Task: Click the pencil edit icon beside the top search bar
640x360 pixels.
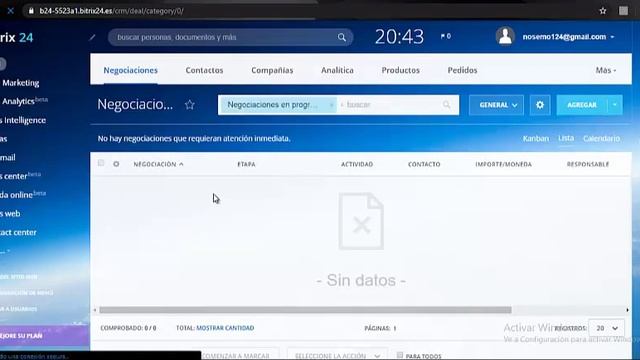Action: pyautogui.click(x=93, y=38)
